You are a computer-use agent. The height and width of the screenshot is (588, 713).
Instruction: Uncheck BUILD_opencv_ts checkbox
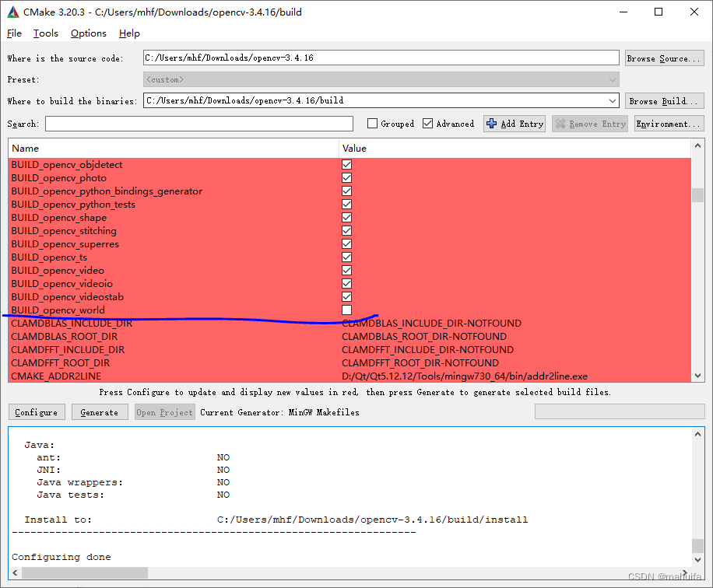(346, 257)
